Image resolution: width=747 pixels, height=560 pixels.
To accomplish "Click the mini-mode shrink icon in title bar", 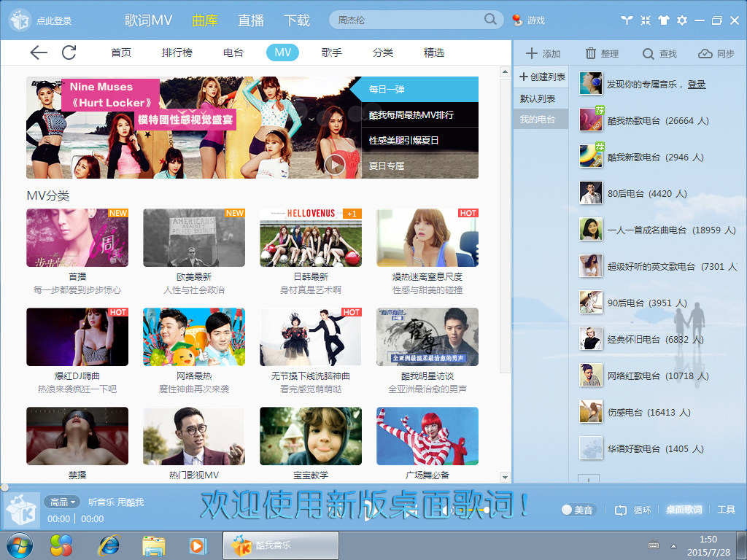I will [646, 20].
